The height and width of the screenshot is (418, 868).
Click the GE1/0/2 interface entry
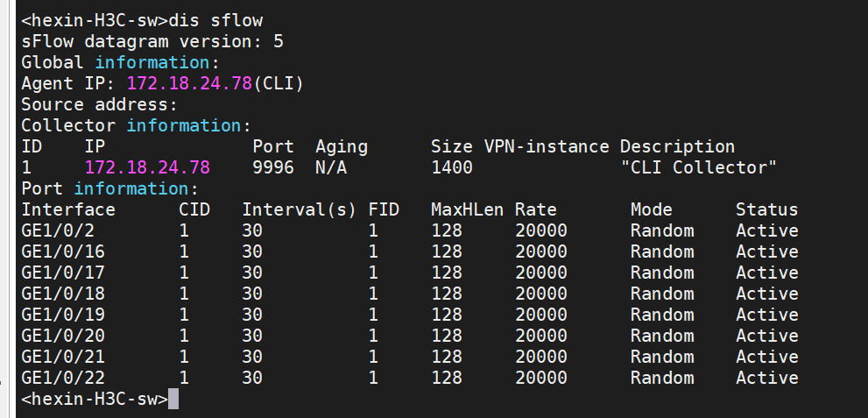(x=58, y=230)
